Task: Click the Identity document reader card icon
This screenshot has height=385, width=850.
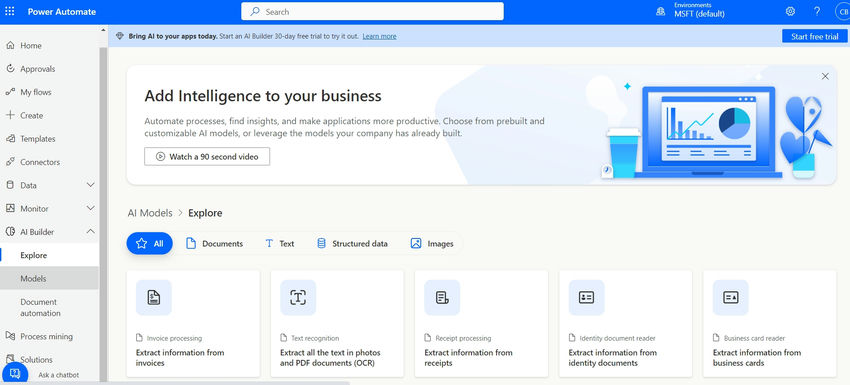Action: tap(586, 297)
